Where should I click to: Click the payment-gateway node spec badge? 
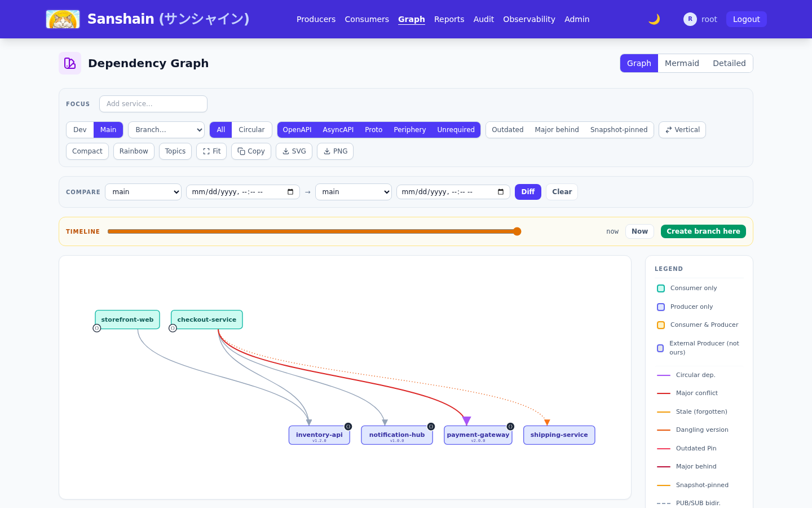click(x=510, y=427)
